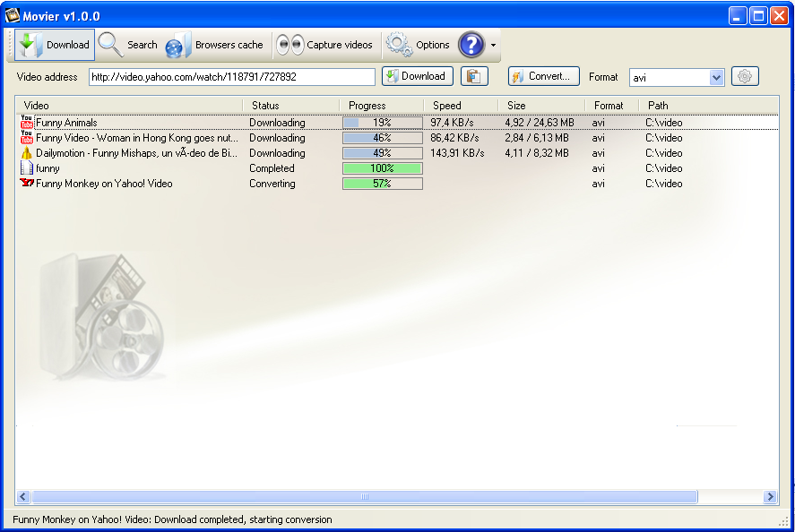Maximize the Movier window
Viewport: 795px width, 532px height.
[x=758, y=16]
